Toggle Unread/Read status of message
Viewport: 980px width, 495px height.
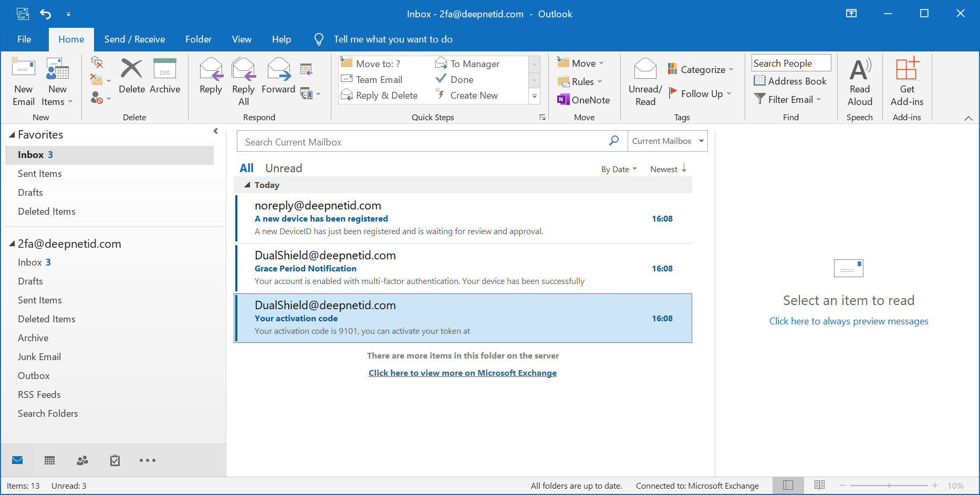tap(645, 81)
